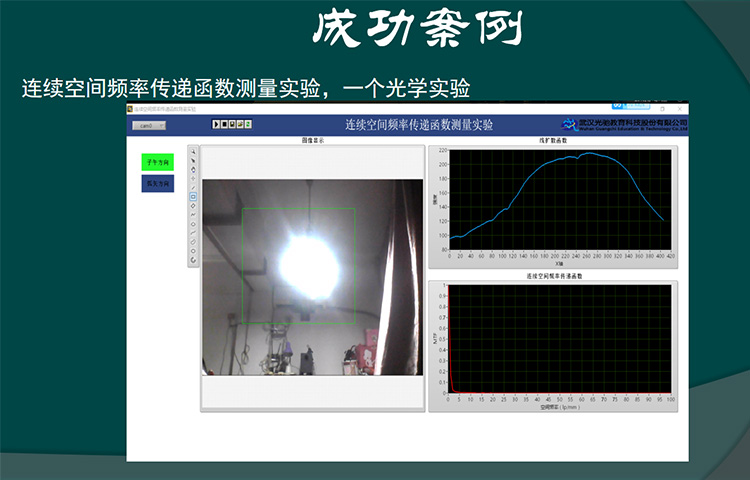Select the Zoom magnifier tool
750x480 pixels.
193,152
